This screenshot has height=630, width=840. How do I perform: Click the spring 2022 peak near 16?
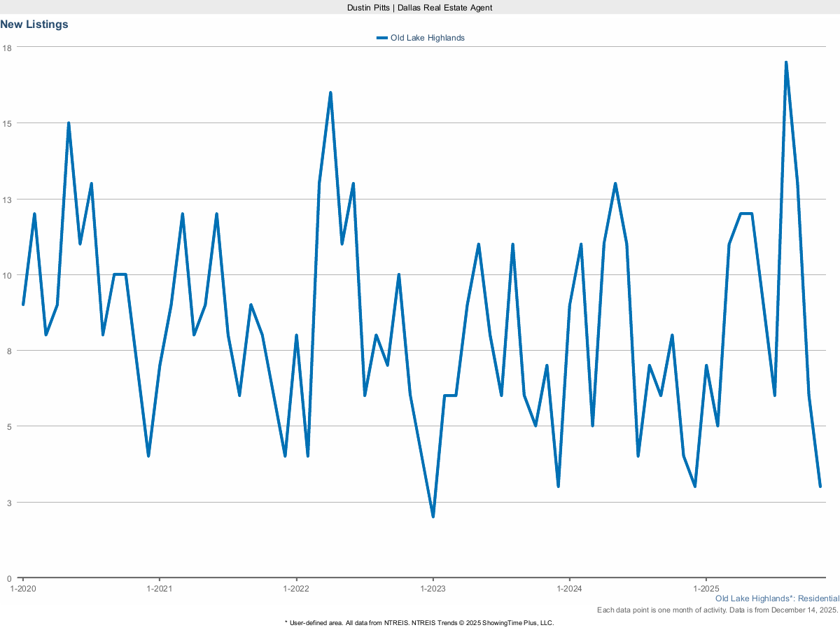[x=330, y=92]
